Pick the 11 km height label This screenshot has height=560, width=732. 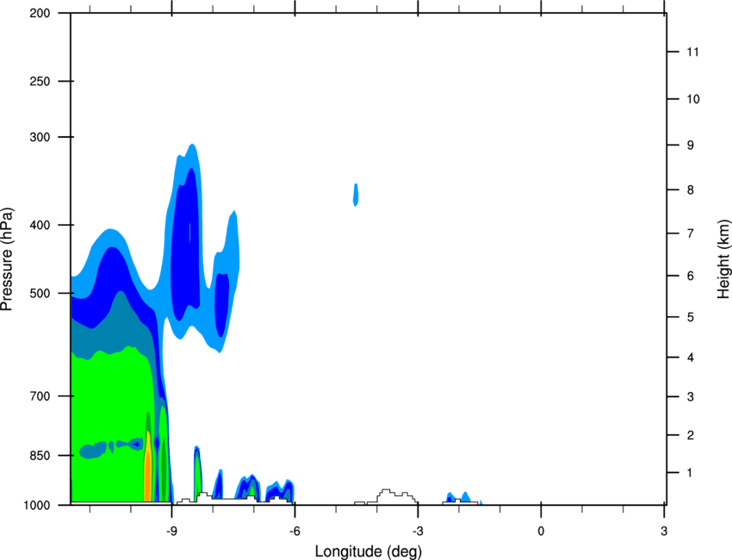tap(692, 52)
